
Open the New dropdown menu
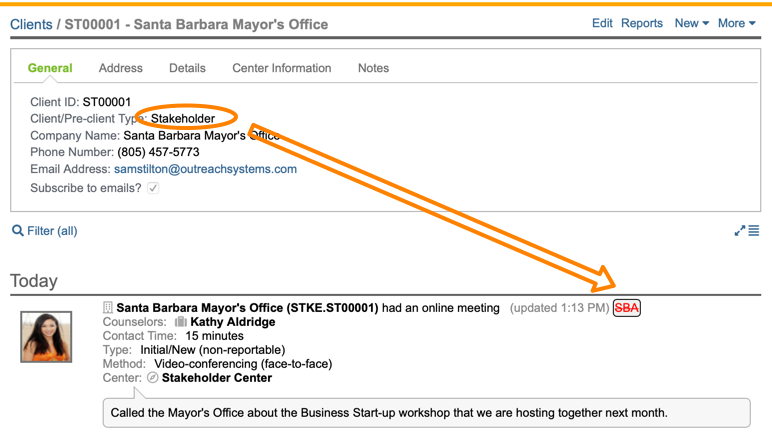691,23
